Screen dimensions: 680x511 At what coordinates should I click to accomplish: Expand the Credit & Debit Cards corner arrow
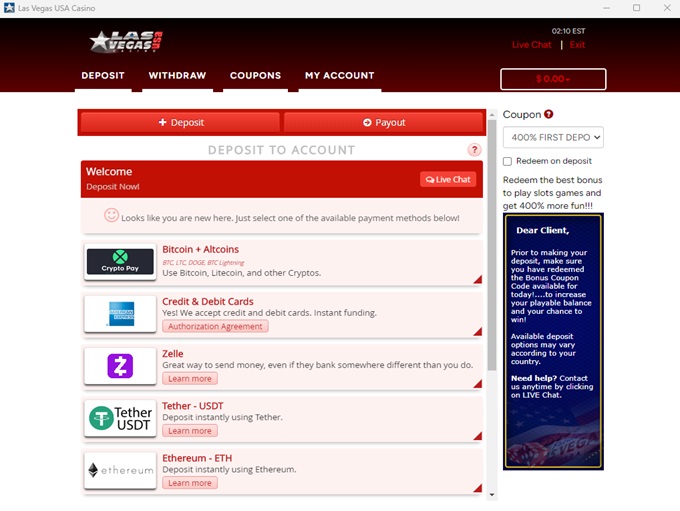[477, 331]
